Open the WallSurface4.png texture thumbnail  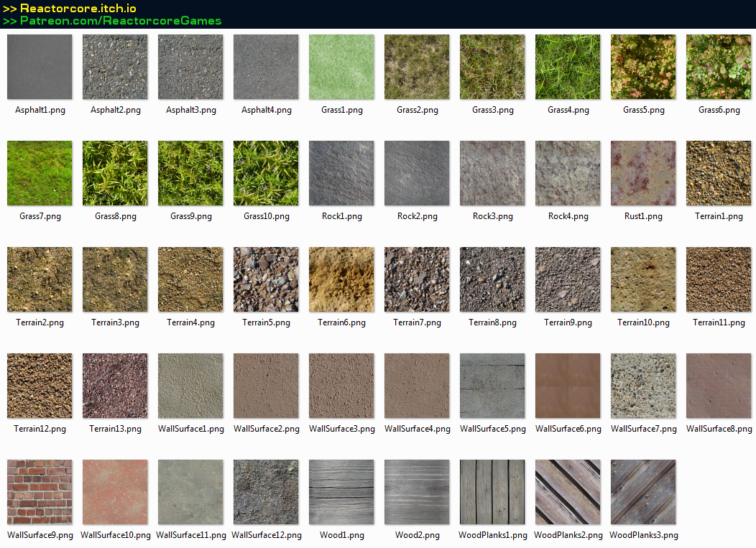pos(417,386)
